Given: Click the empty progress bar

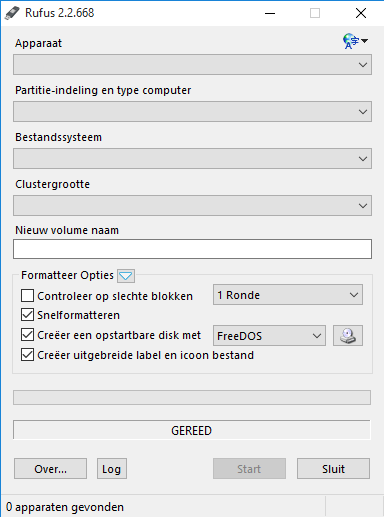Looking at the screenshot, I should pyautogui.click(x=192, y=397).
